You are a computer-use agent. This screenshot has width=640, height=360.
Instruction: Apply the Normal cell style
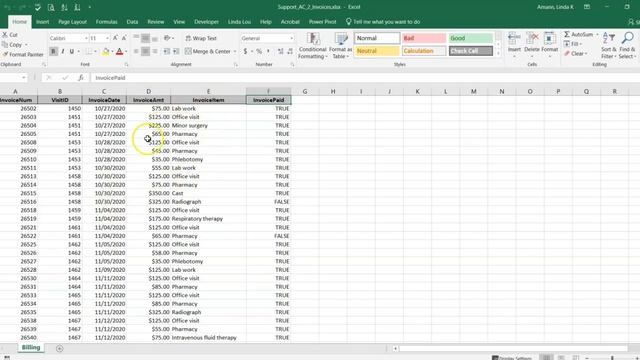(377, 38)
